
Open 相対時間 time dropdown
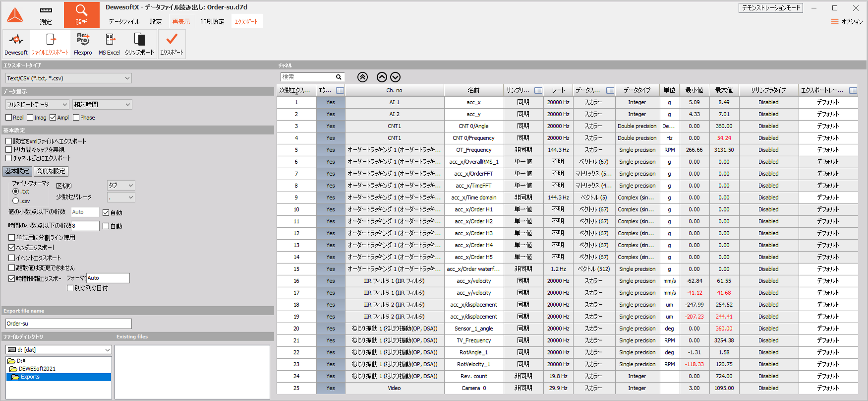pos(102,105)
